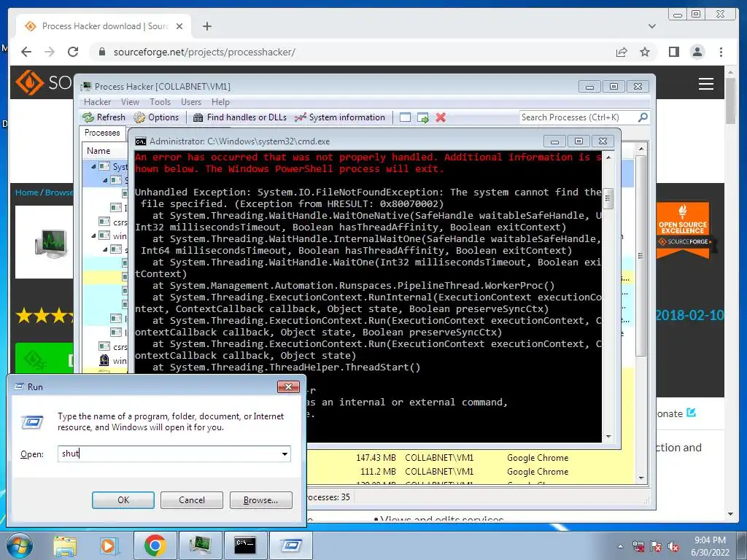Image resolution: width=747 pixels, height=560 pixels.
Task: Click the cmd window scrollbar thumb
Action: click(x=608, y=198)
